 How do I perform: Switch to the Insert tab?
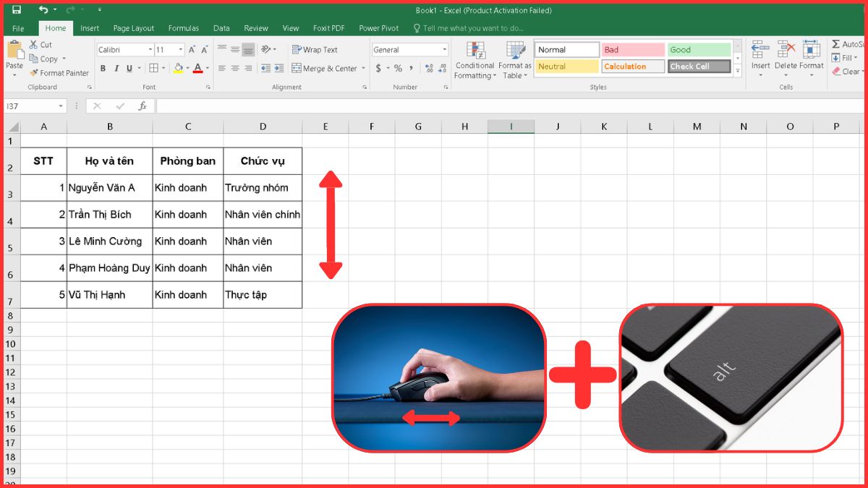click(90, 28)
